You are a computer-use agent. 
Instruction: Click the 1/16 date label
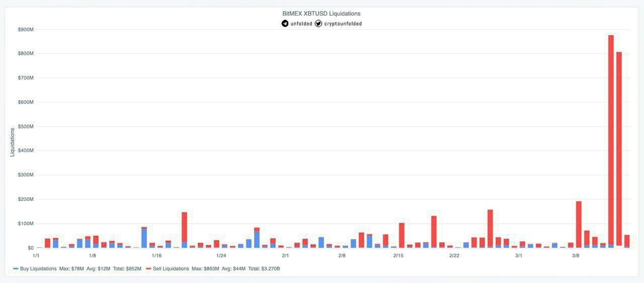pos(156,256)
